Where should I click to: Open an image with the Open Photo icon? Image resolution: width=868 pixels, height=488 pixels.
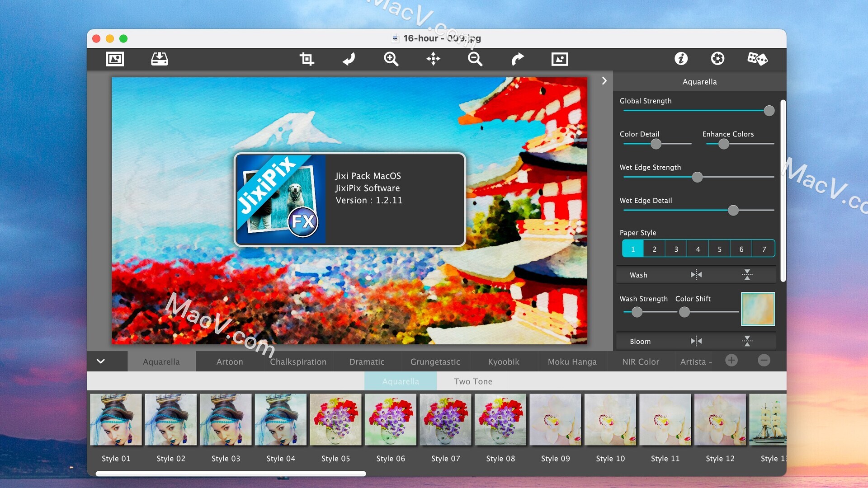115,59
